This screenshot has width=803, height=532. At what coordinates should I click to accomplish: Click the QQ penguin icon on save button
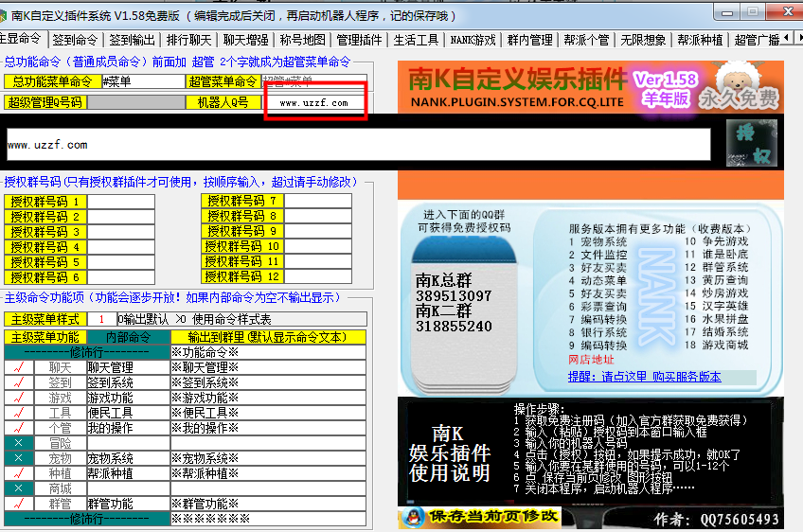click(x=413, y=517)
